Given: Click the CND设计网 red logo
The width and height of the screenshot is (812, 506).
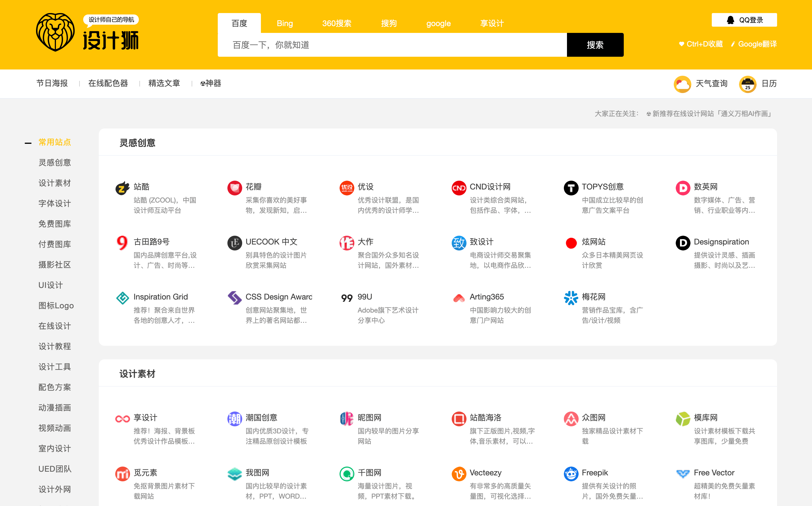Looking at the screenshot, I should (459, 188).
